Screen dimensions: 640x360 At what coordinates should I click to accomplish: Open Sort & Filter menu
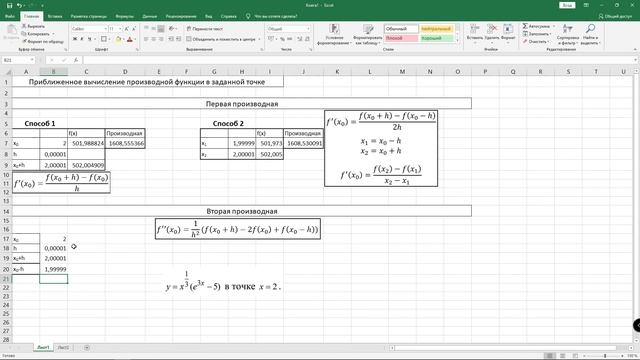click(567, 34)
